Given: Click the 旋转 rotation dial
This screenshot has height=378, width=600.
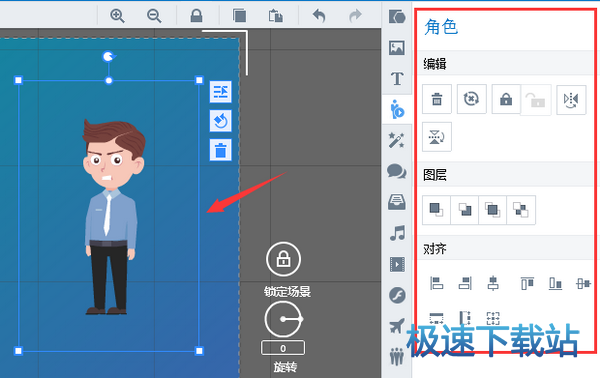Looking at the screenshot, I should [x=284, y=319].
